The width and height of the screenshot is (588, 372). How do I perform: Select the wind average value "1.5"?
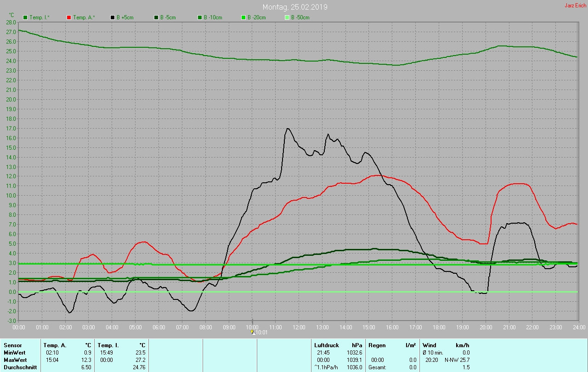466,367
